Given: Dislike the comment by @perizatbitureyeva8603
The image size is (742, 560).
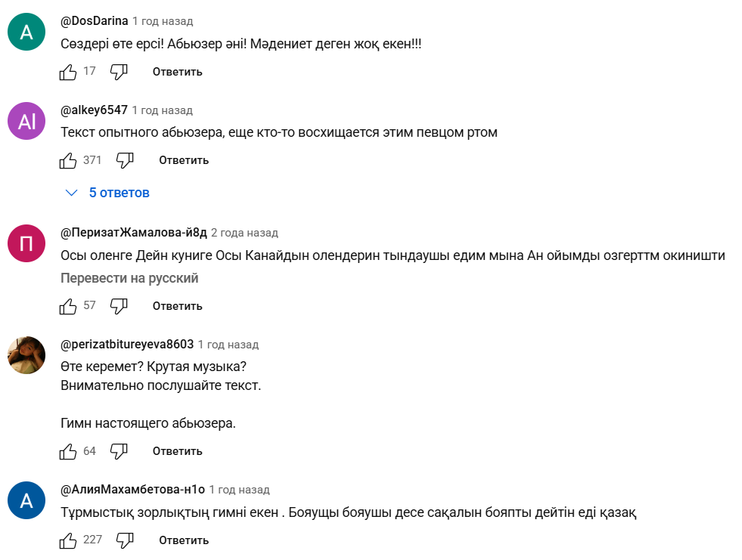Looking at the screenshot, I should [119, 451].
